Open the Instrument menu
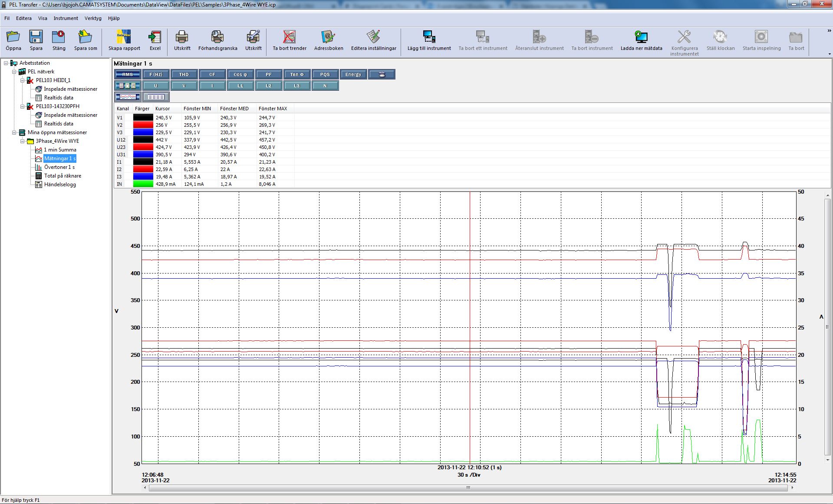The height and width of the screenshot is (504, 833). (x=66, y=18)
